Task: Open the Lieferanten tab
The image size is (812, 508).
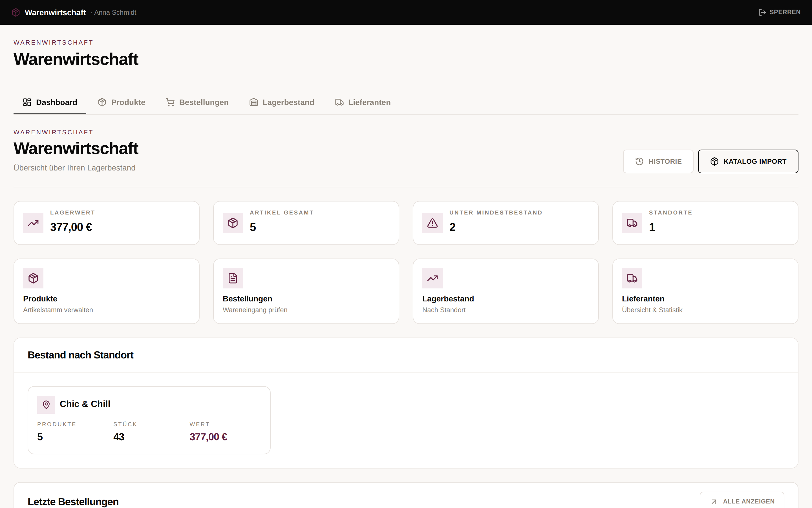Action: [x=363, y=102]
